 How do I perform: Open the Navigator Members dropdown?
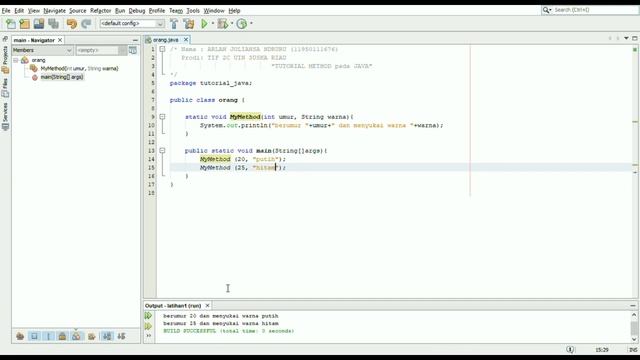coord(42,50)
